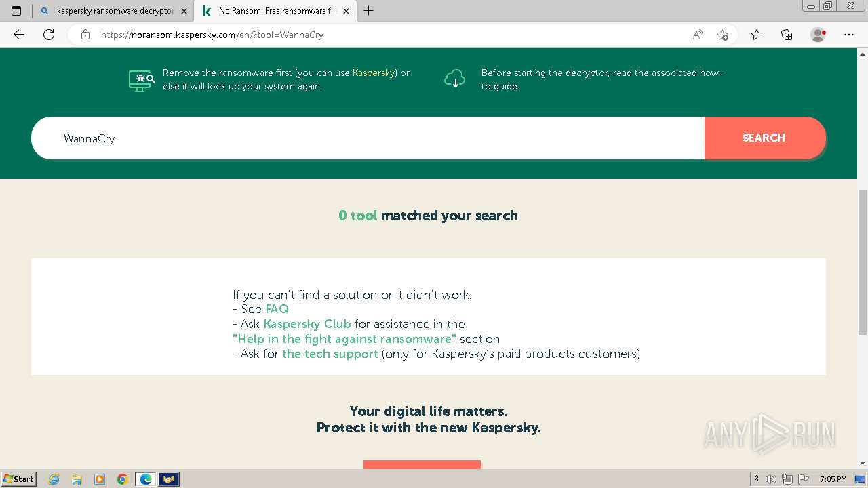This screenshot has height=488, width=868.
Task: Select the No Ransom: Free ransomware tab
Action: point(275,11)
